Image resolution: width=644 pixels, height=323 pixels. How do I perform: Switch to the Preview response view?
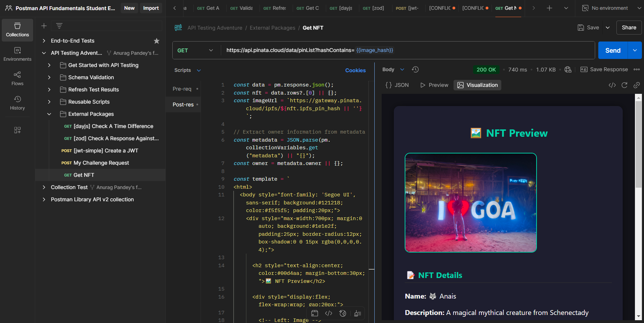[434, 85]
